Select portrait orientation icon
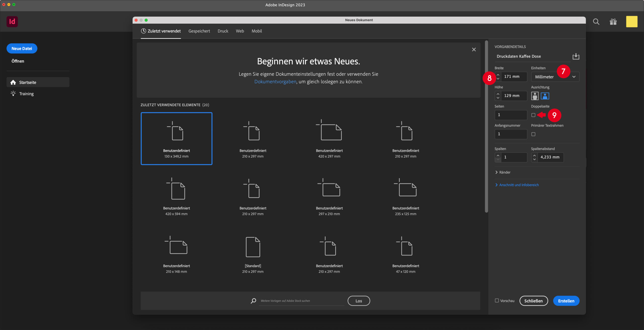 pyautogui.click(x=535, y=96)
